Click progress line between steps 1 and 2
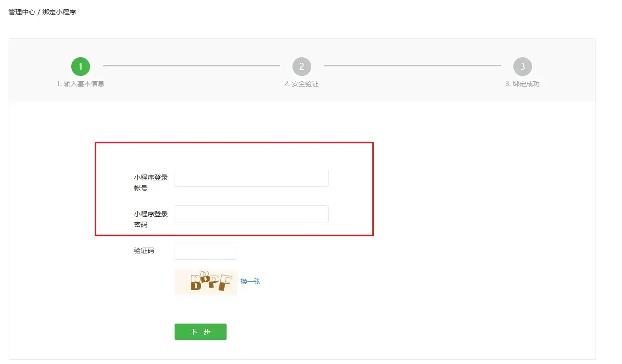Screen dimensions: 622x364 point(191,65)
